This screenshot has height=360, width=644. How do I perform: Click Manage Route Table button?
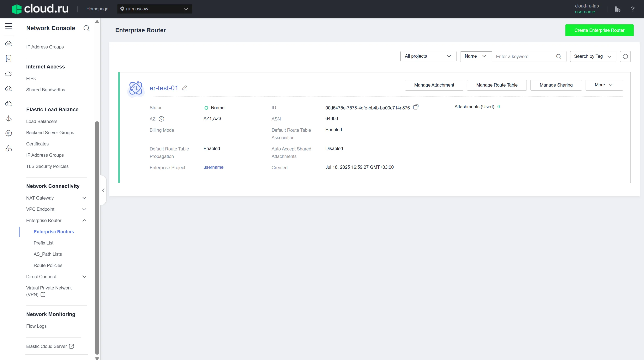click(497, 85)
